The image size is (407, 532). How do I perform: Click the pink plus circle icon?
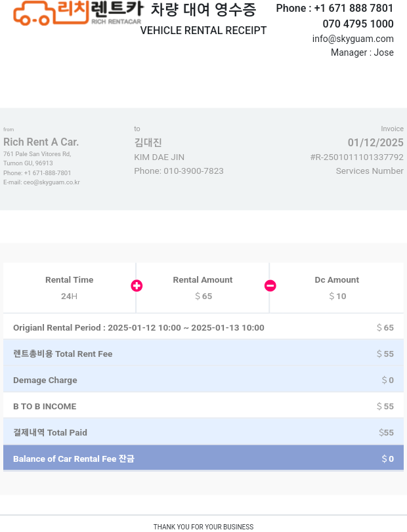(x=137, y=285)
